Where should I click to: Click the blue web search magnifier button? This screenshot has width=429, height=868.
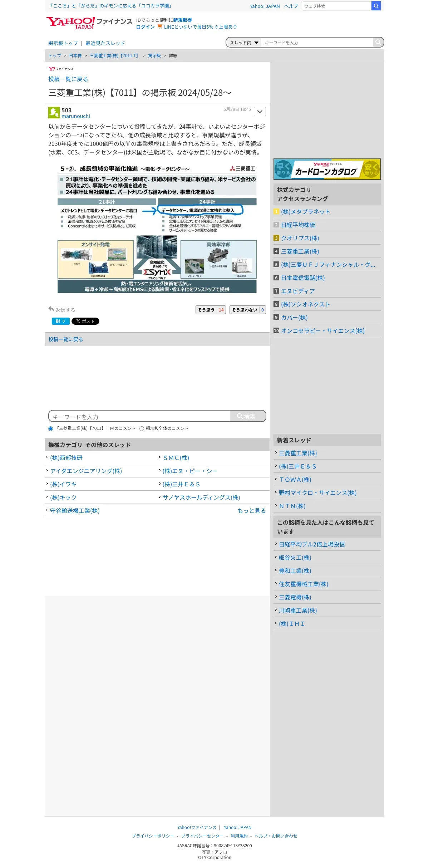click(x=376, y=6)
